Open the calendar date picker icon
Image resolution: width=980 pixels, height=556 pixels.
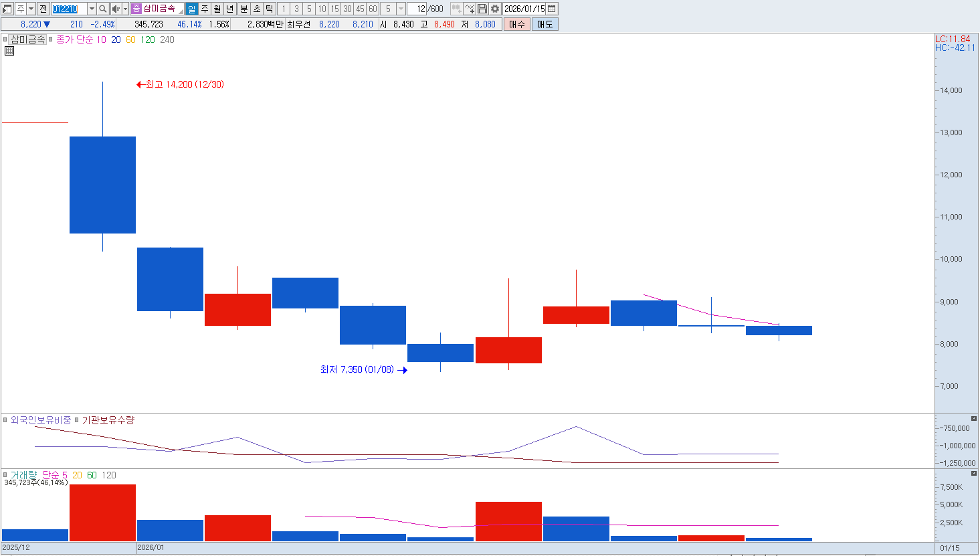click(x=552, y=9)
